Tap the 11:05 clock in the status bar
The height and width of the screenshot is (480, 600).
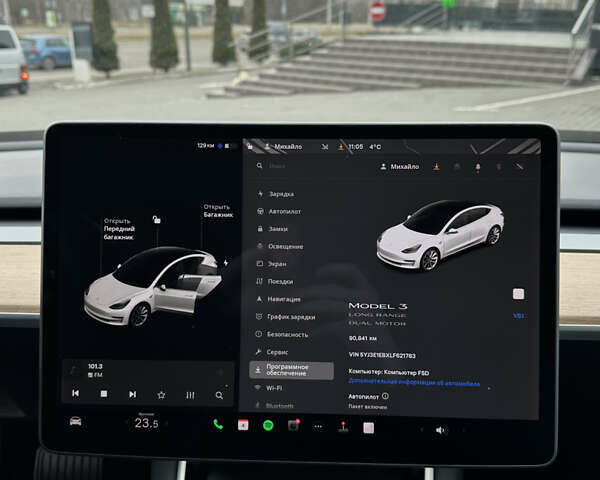pos(356,147)
